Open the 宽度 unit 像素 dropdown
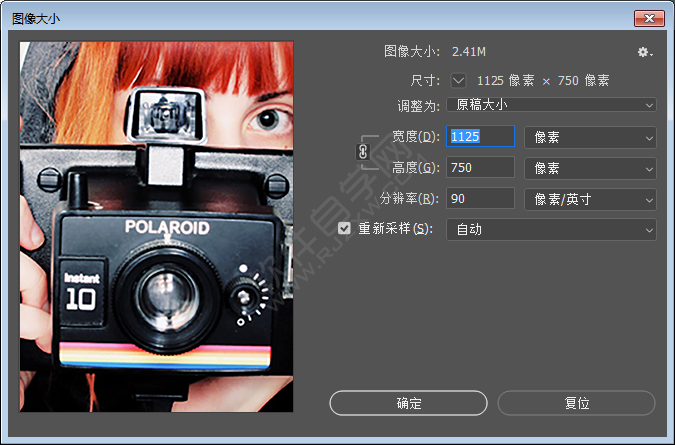Image resolution: width=675 pixels, height=445 pixels. click(x=590, y=137)
